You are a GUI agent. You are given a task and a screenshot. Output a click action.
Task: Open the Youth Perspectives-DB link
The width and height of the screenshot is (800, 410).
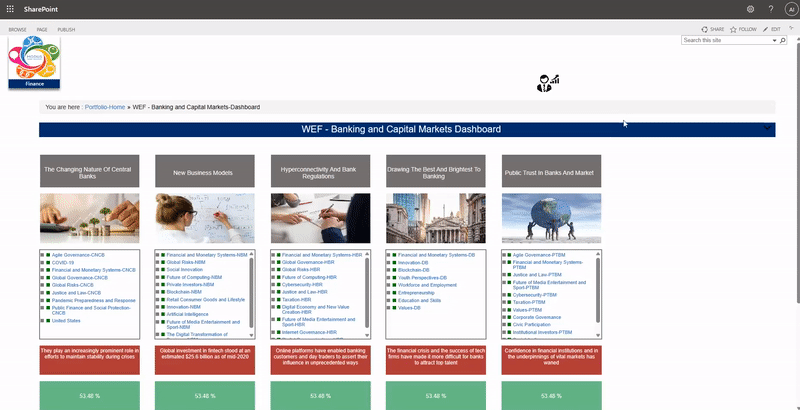point(422,277)
